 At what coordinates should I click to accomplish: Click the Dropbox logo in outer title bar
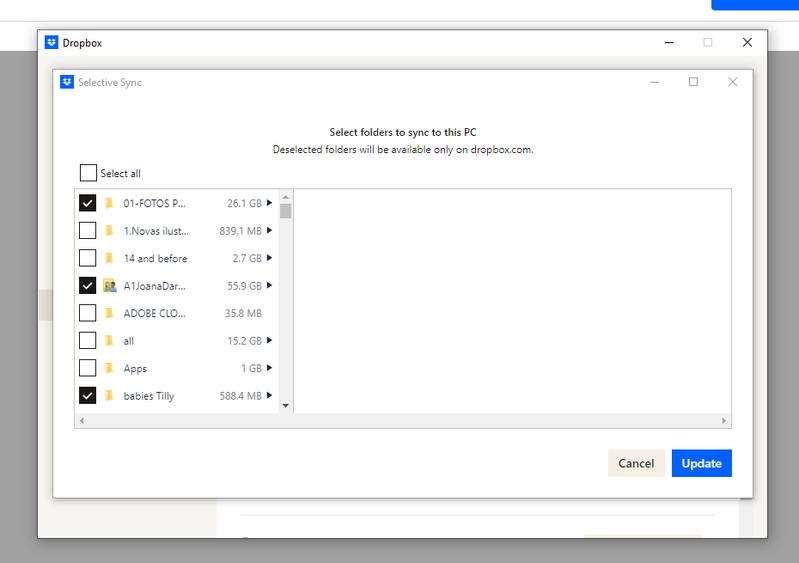[x=51, y=42]
